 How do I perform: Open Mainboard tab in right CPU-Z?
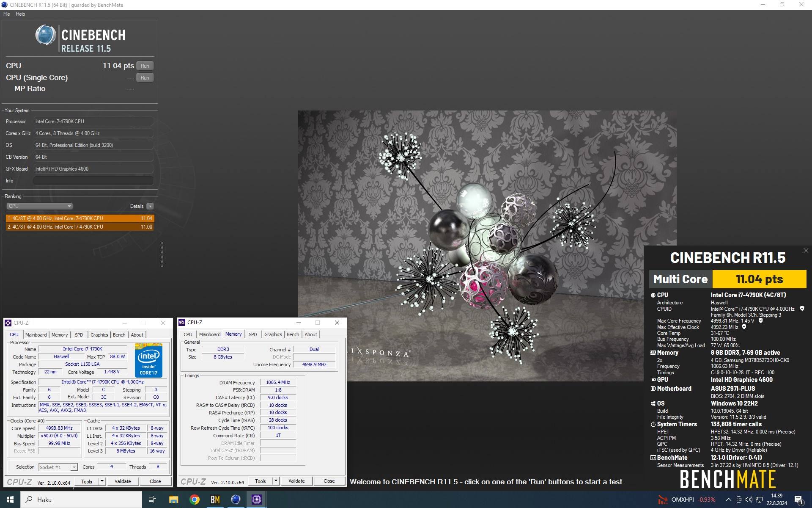click(x=210, y=334)
